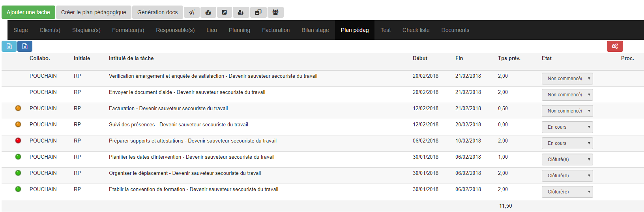Screen dimensions: 644x212
Task: Change the state of the Envoyer le document d'aide task
Action: 567,95
